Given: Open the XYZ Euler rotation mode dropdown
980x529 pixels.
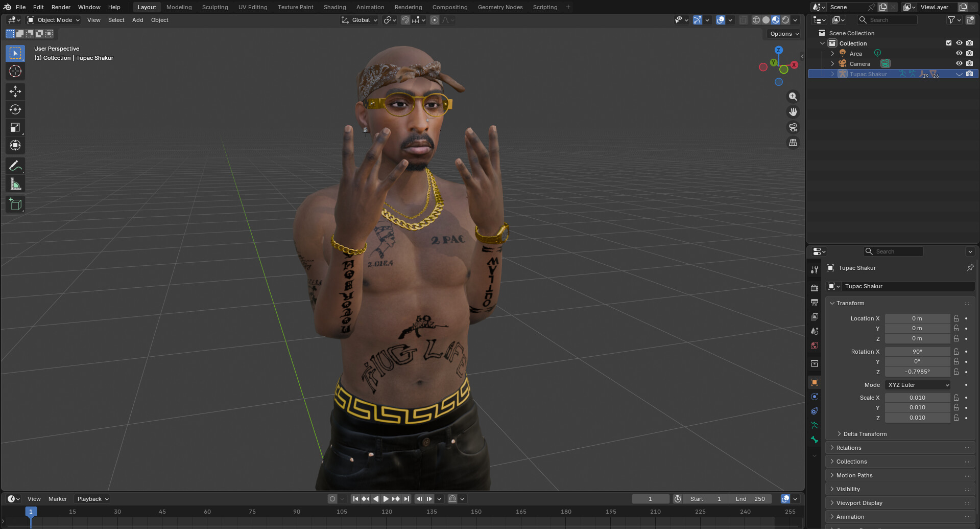Looking at the screenshot, I should 918,385.
